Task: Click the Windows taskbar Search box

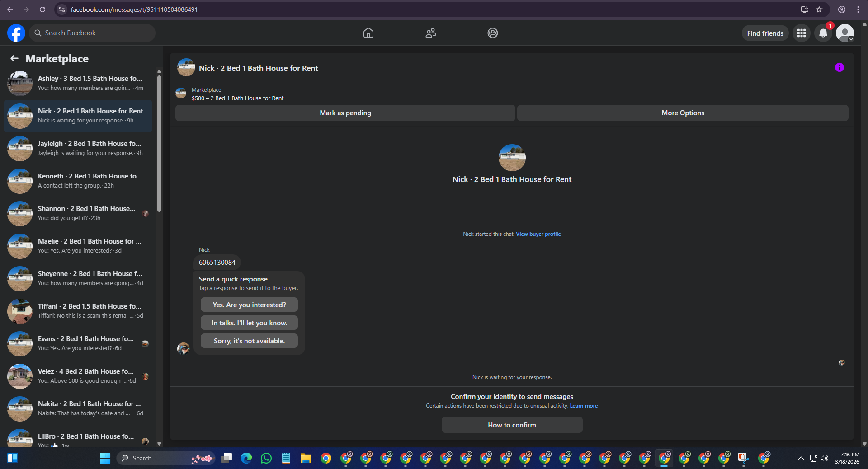Action: coord(165,458)
